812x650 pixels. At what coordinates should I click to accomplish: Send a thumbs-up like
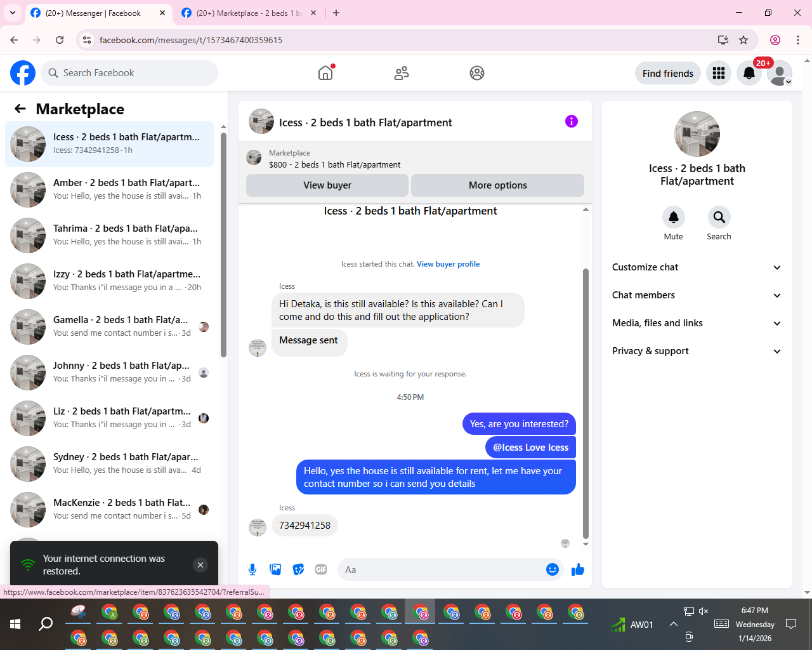pyautogui.click(x=577, y=569)
